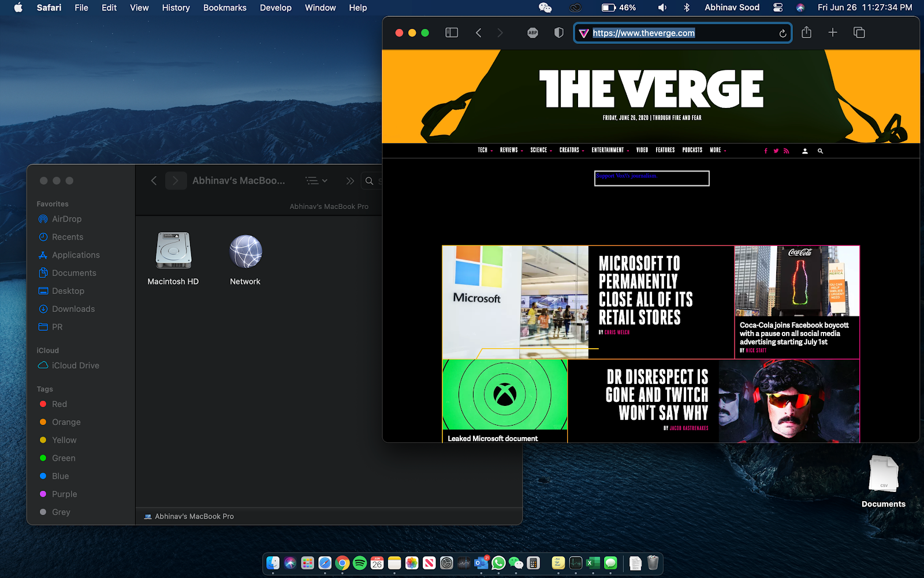
Task: Click The Verge logo banner
Action: pos(651,89)
